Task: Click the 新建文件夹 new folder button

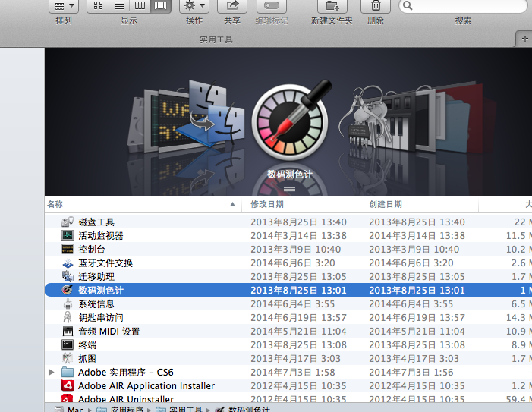Action: click(332, 6)
